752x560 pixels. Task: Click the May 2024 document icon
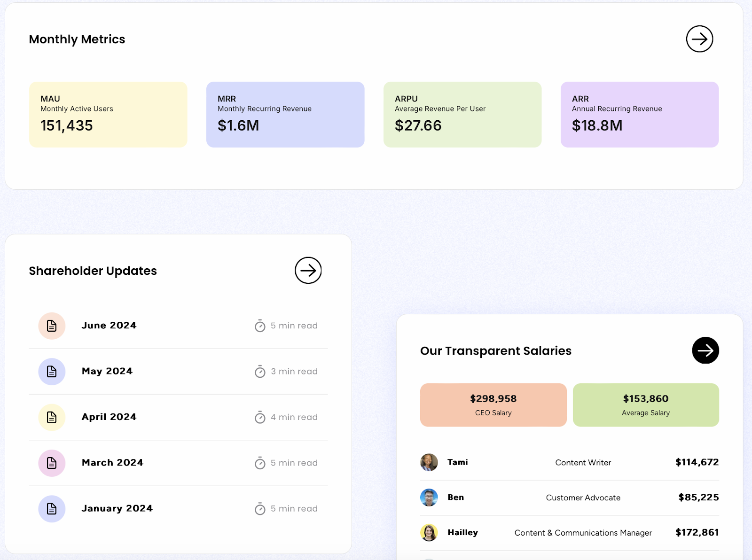coord(52,372)
